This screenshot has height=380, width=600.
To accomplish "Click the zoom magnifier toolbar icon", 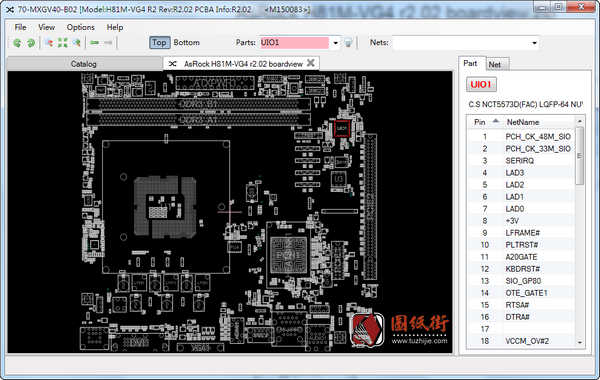I will (77, 43).
